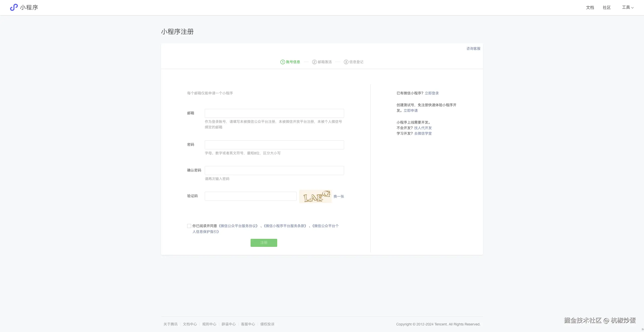Click step 3 信息登记 indicator
The height and width of the screenshot is (332, 644).
353,62
